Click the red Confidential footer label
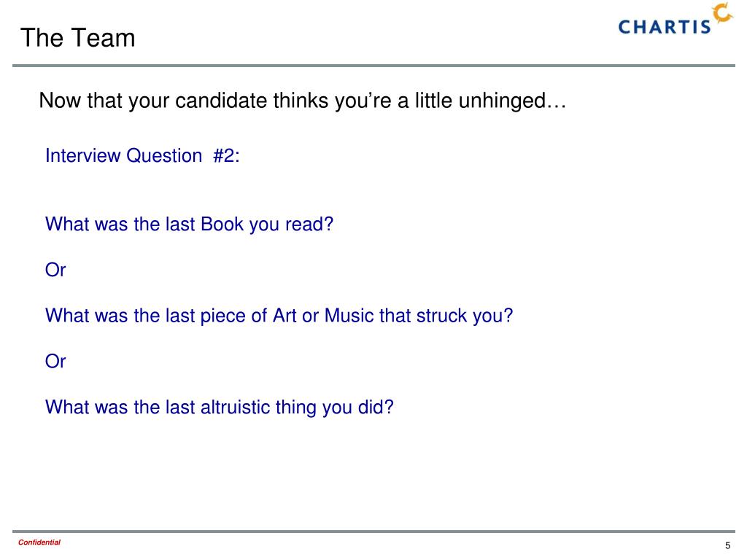Viewport: 747px width, 560px height. pyautogui.click(x=39, y=542)
